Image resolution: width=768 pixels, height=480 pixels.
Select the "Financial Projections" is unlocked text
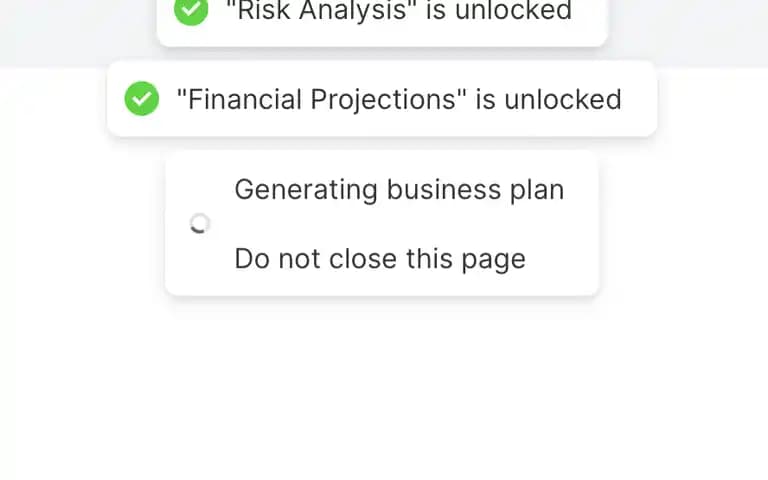(x=399, y=99)
